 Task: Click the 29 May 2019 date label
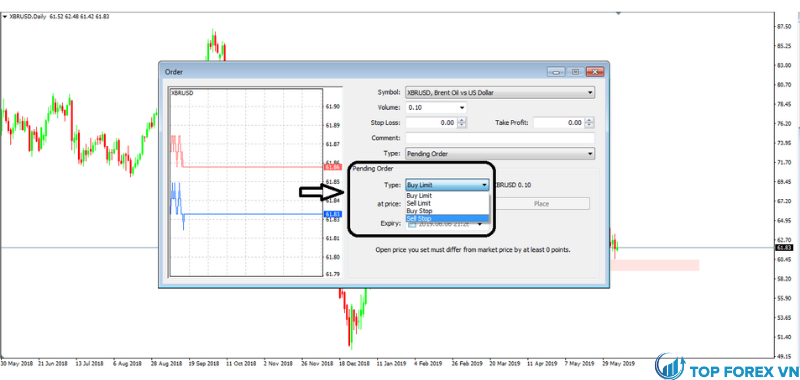tap(618, 364)
